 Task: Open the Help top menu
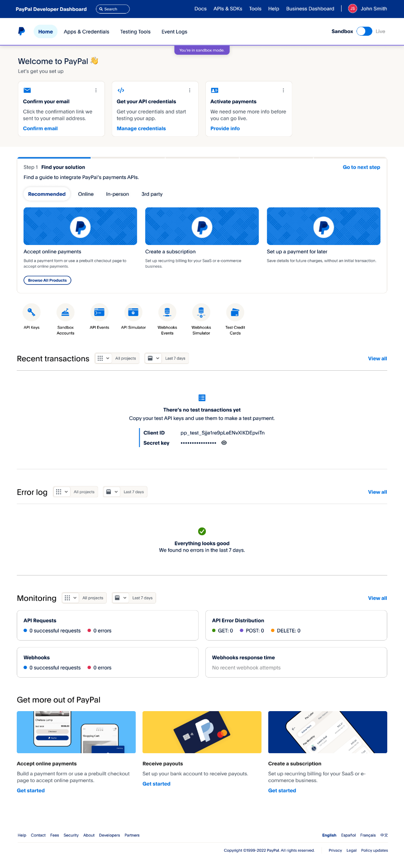coord(274,9)
